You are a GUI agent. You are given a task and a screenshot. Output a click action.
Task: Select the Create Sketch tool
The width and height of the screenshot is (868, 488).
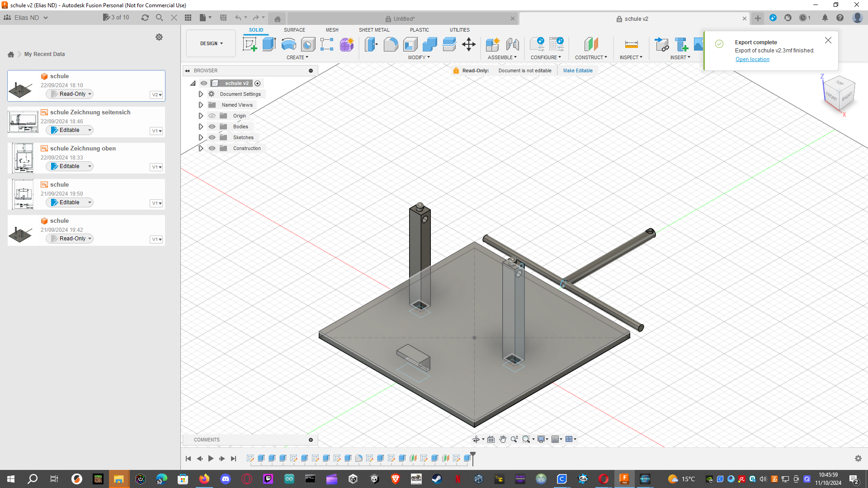pos(250,44)
